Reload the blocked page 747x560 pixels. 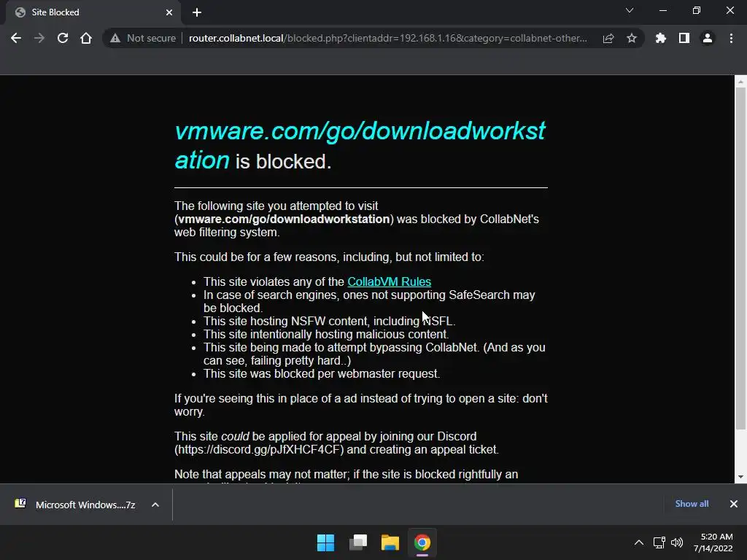point(63,38)
